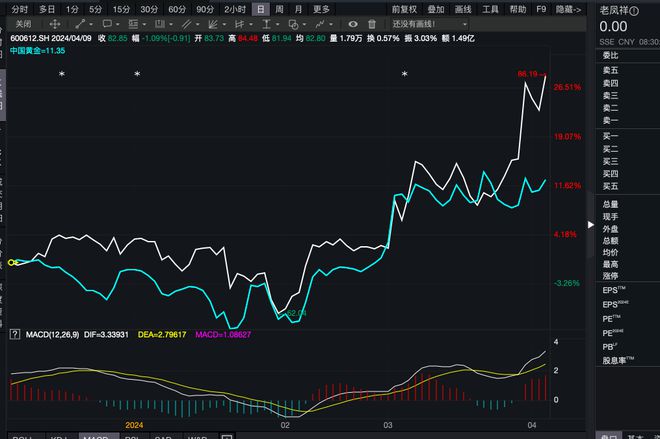Switch to the 日 daily period tab
Viewport: 660px width, 439px height.
[260, 8]
